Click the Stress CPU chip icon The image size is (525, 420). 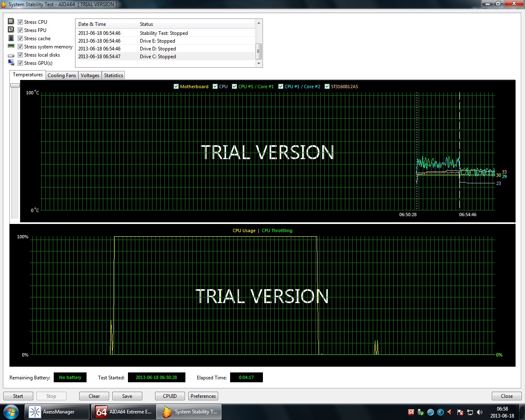[x=11, y=21]
